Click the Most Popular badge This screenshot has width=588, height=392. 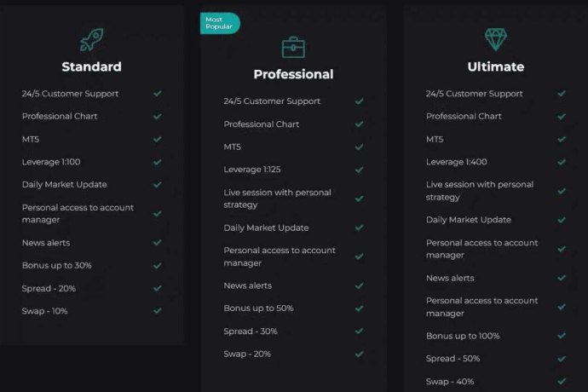[x=220, y=23]
